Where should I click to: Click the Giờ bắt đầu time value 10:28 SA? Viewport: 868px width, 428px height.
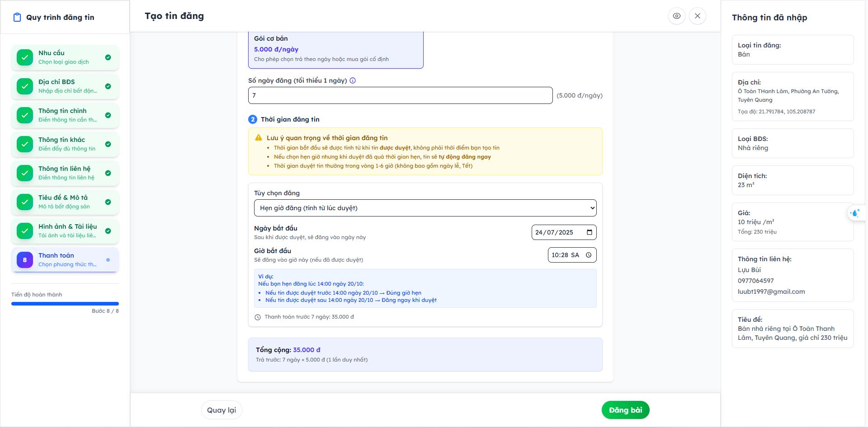[x=565, y=255]
